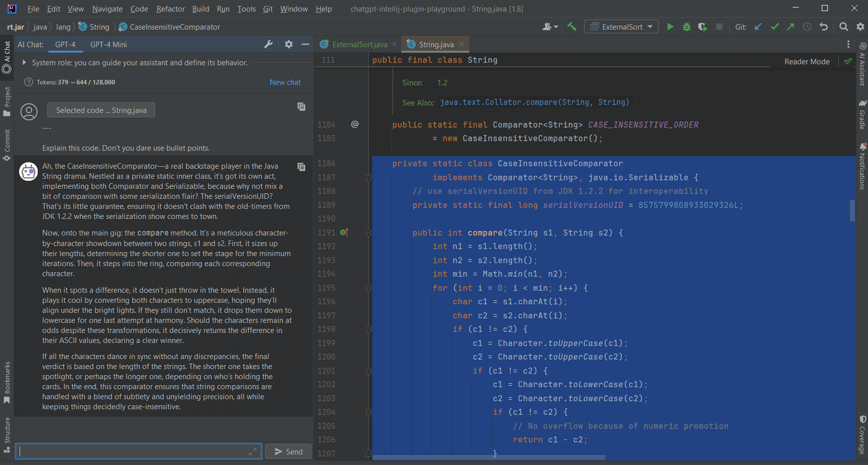This screenshot has width=868, height=465.
Task: Open the user account dropdown
Action: click(x=551, y=27)
